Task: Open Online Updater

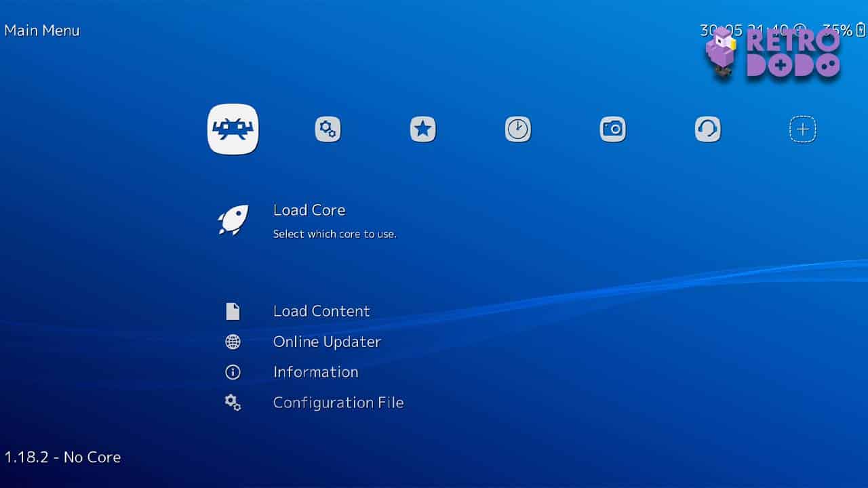Action: (327, 341)
